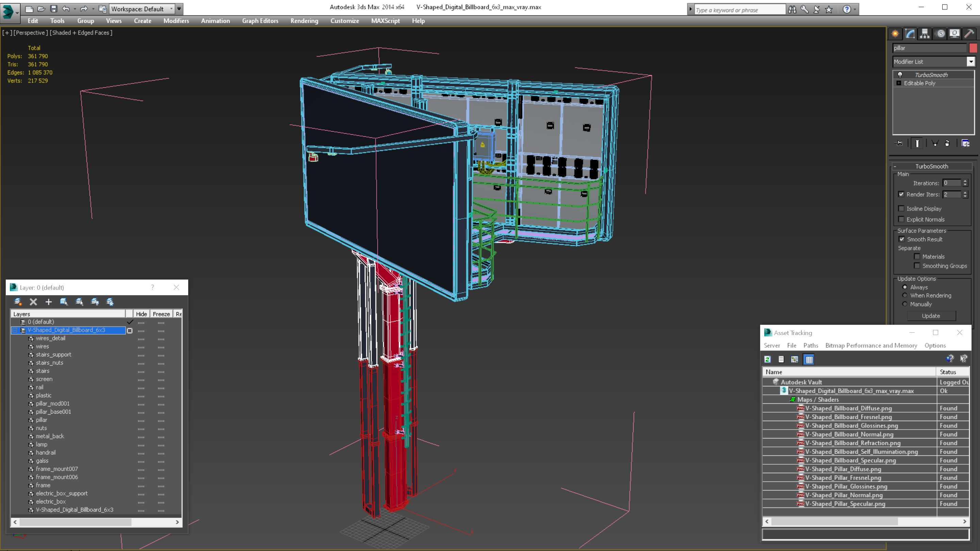Click Refresh icon in Asset Tracking
The height and width of the screenshot is (551, 980).
[x=768, y=359]
